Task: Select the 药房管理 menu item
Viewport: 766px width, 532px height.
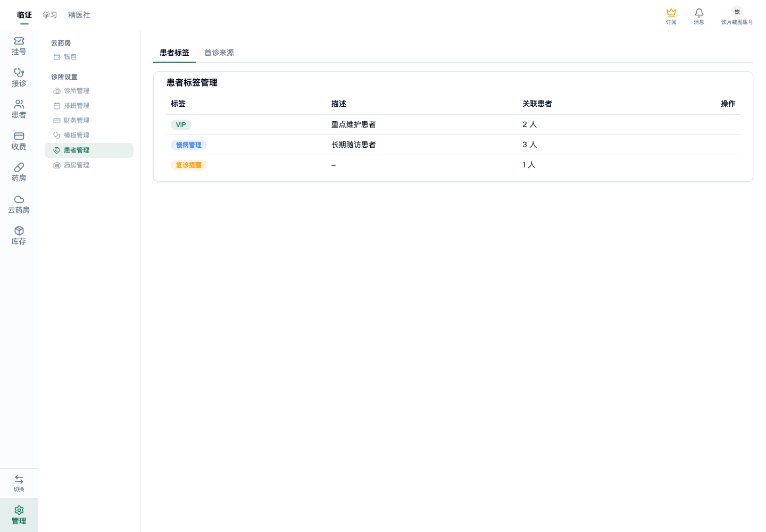Action: (89, 165)
